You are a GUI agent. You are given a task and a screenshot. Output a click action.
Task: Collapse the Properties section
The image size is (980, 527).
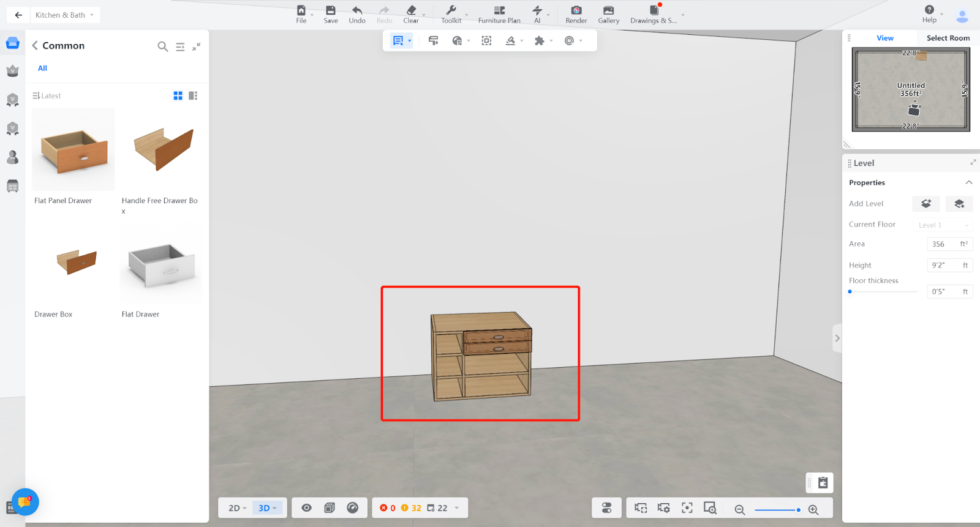[968, 182]
